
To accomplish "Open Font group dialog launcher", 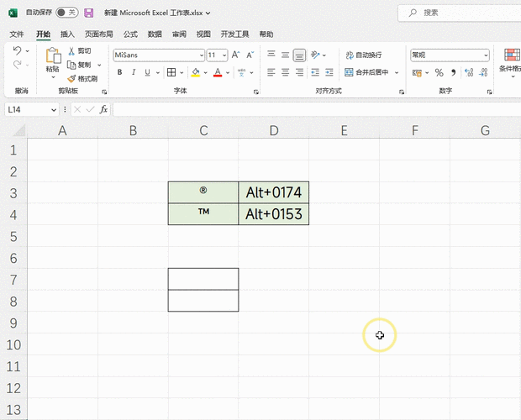I will tap(255, 92).
